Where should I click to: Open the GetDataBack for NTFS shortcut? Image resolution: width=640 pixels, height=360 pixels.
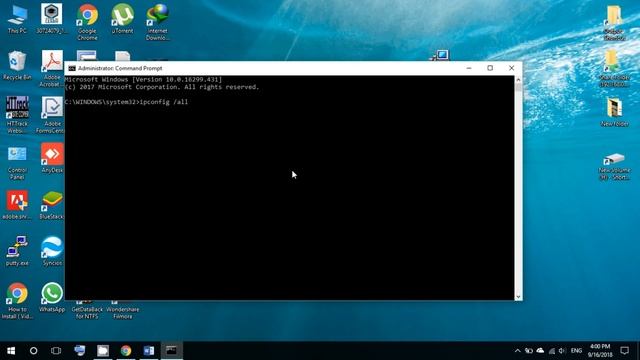click(87, 310)
